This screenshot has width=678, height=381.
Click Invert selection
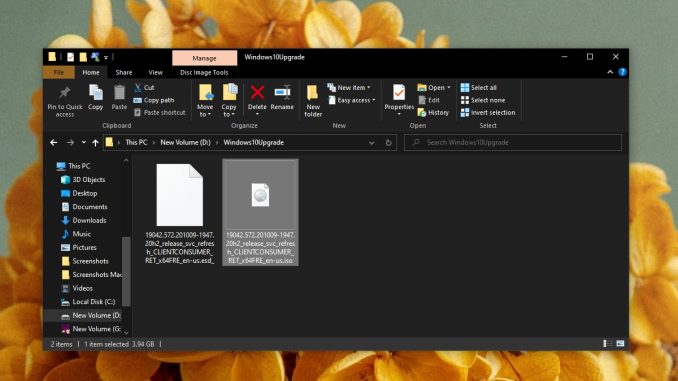pyautogui.click(x=488, y=112)
